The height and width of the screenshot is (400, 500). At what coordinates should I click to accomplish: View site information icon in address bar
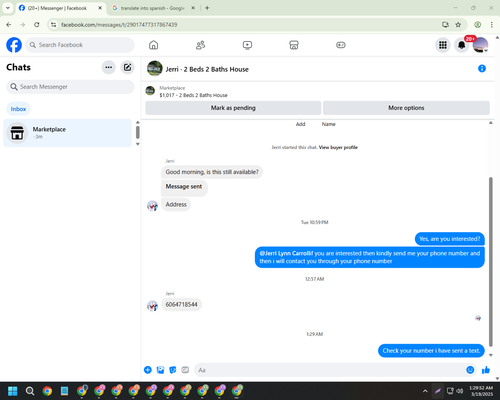[53, 25]
